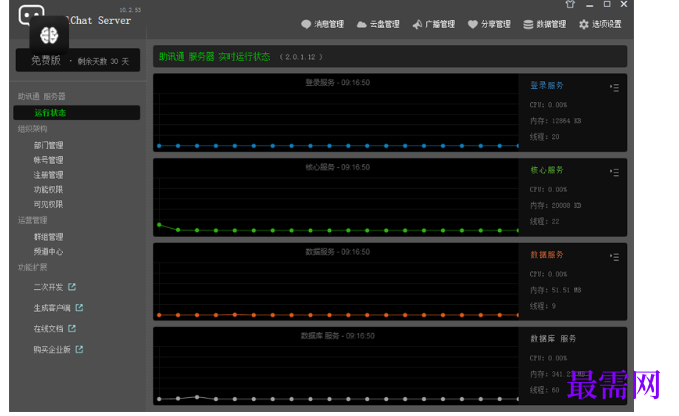Screen dimensions: 679x416
Task: Open 数据管理 via its database icon
Action: (x=528, y=25)
